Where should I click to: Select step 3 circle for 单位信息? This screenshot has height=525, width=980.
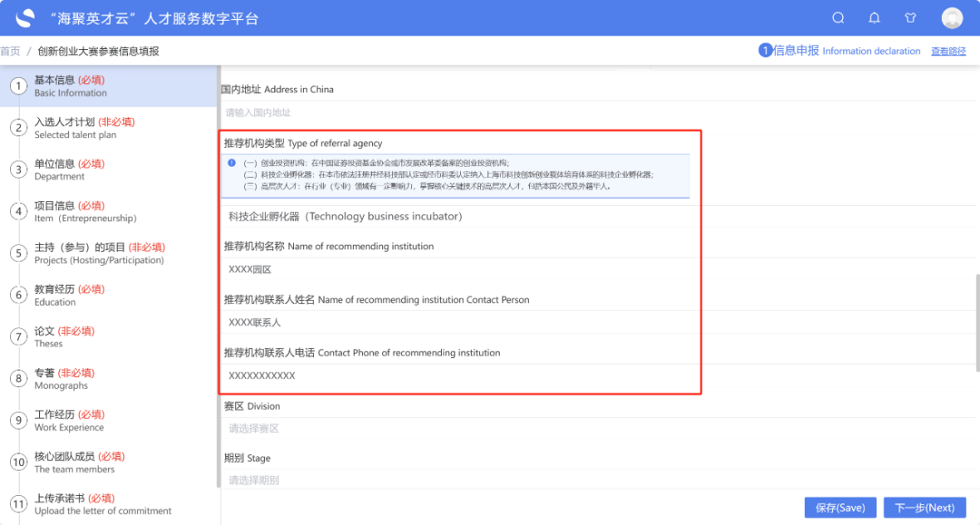click(18, 170)
